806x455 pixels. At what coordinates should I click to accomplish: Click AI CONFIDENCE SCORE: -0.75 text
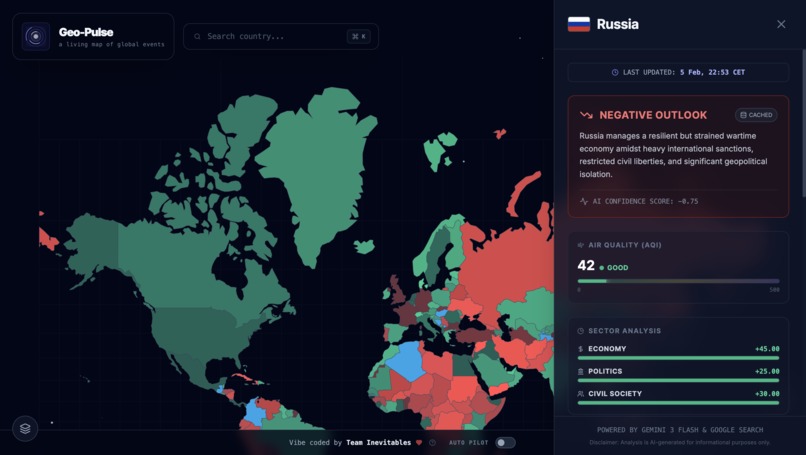click(645, 202)
